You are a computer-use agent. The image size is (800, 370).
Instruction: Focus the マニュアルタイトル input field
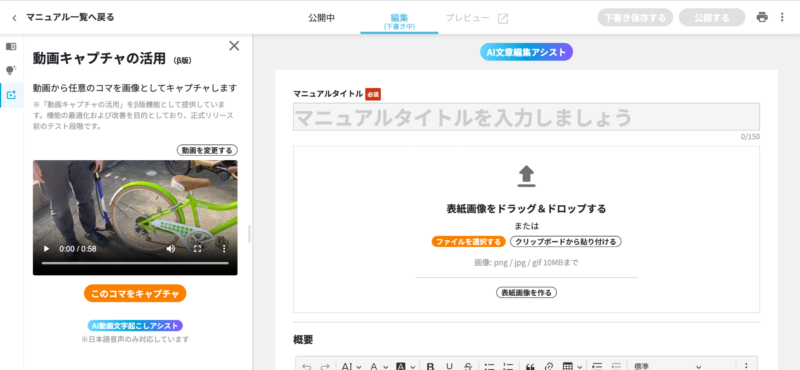[526, 117]
